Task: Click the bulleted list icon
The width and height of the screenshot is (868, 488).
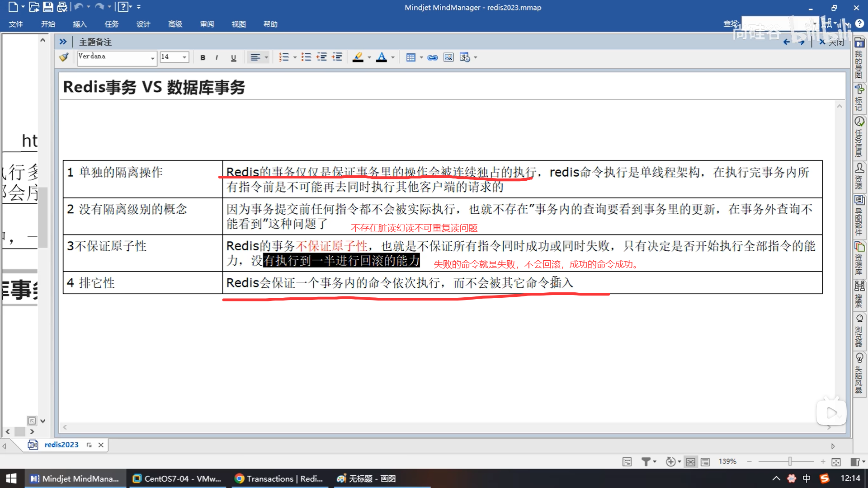Action: 306,57
